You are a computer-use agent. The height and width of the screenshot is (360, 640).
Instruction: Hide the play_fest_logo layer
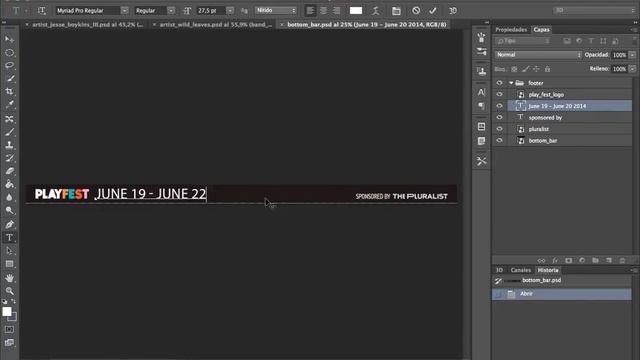click(499, 94)
